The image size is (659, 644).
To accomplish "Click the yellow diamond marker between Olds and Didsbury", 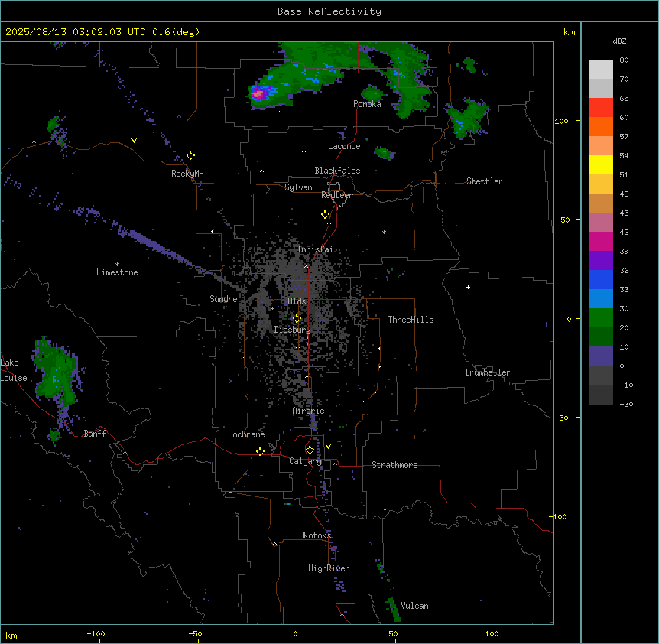I will click(297, 319).
